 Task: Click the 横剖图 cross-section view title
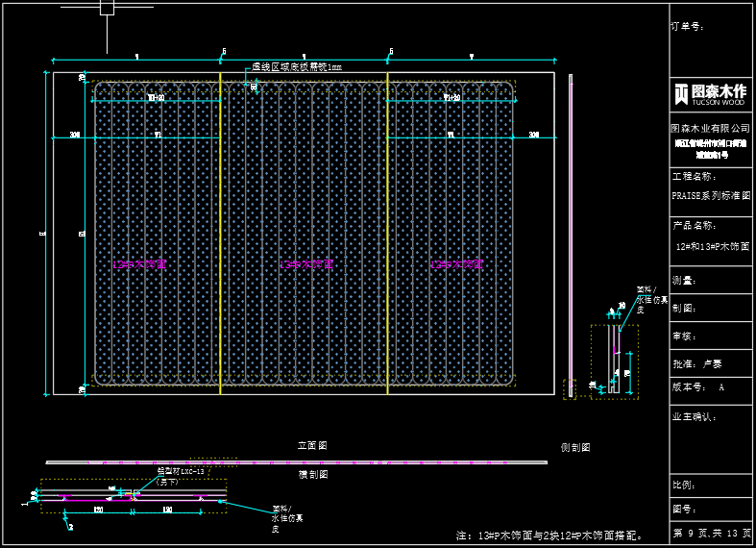tap(313, 474)
